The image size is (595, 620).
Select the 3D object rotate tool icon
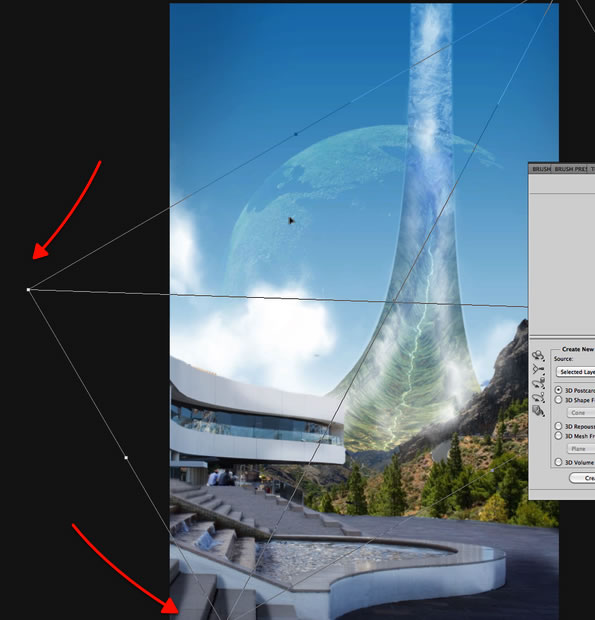[x=538, y=356]
